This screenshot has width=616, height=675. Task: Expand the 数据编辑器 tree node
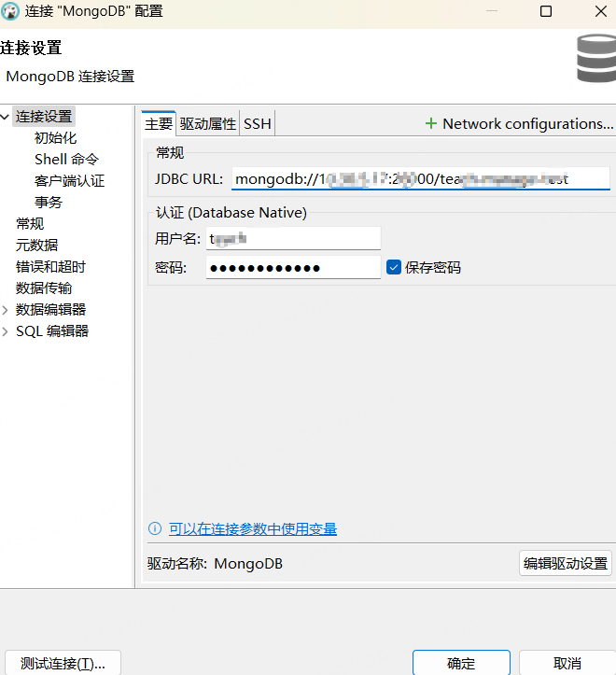(x=6, y=310)
